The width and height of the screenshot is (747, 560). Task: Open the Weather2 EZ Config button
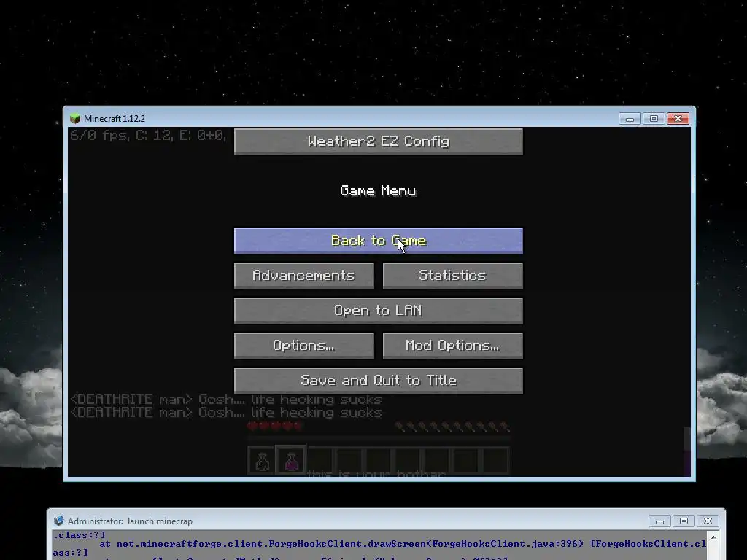tap(379, 141)
